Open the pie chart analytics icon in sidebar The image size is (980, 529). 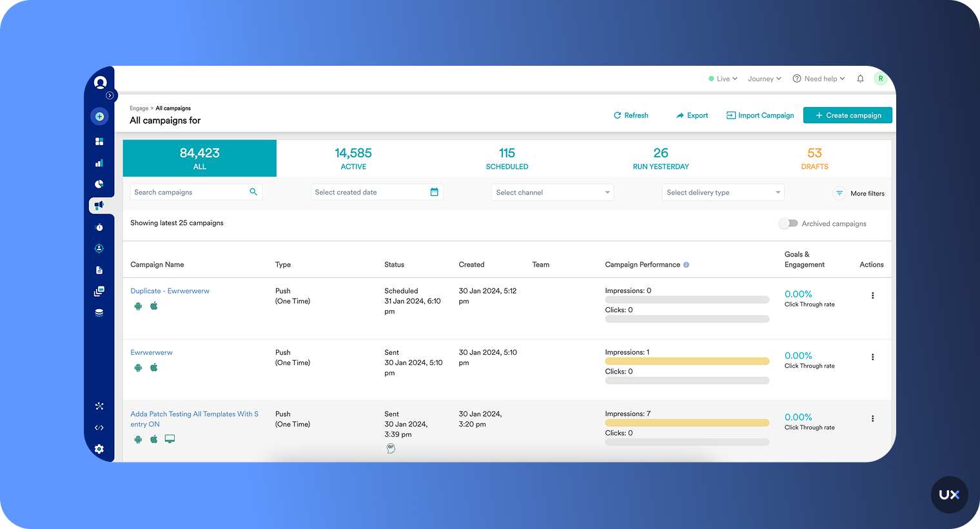pyautogui.click(x=99, y=184)
